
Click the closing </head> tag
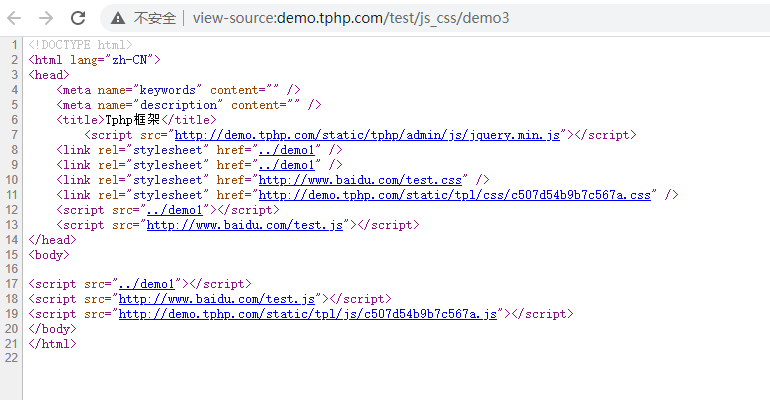[x=52, y=240]
